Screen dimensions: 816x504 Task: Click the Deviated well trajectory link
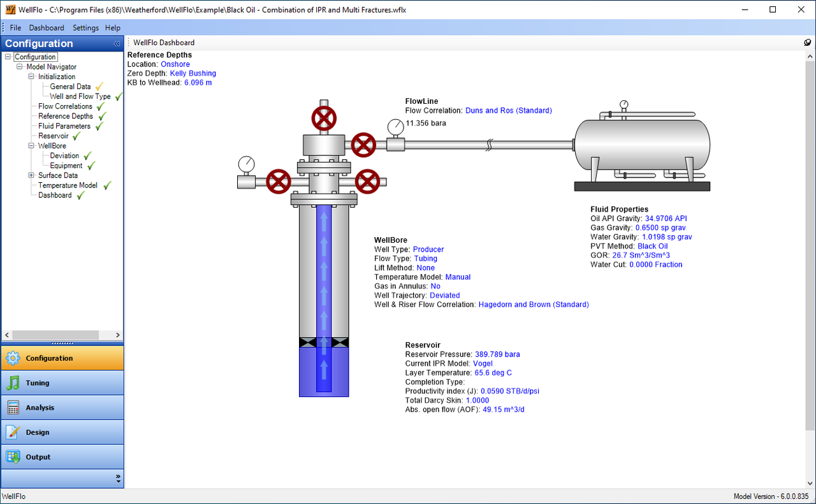pyautogui.click(x=445, y=295)
